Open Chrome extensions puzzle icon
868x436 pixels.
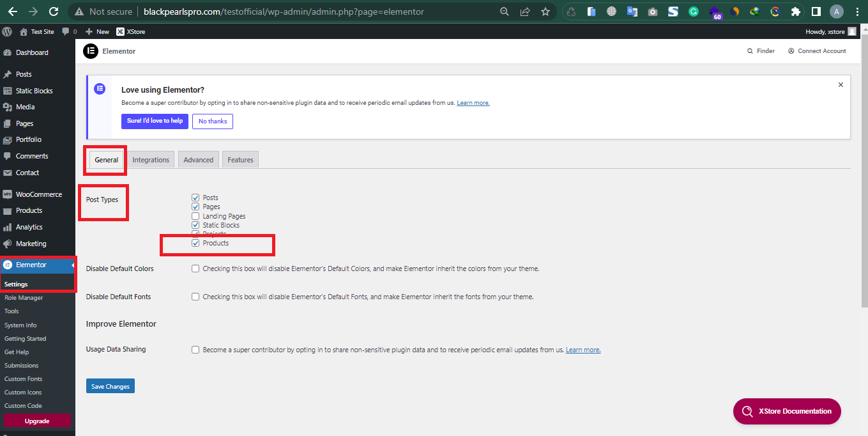coord(795,12)
